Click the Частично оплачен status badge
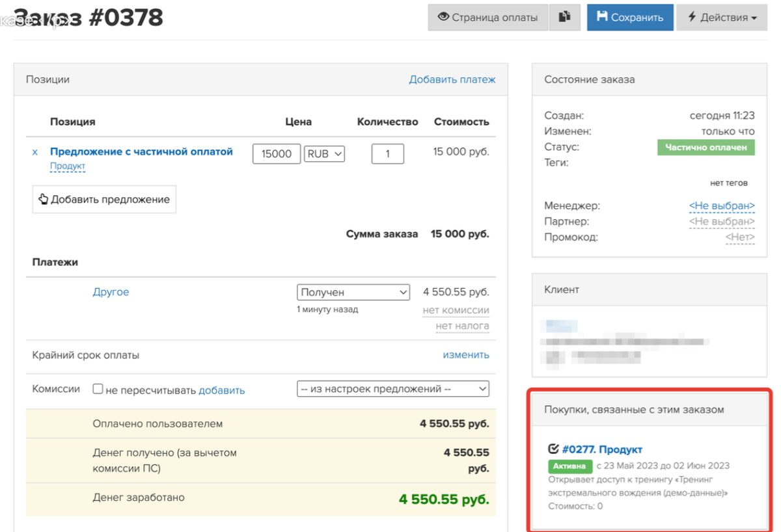 [706, 148]
